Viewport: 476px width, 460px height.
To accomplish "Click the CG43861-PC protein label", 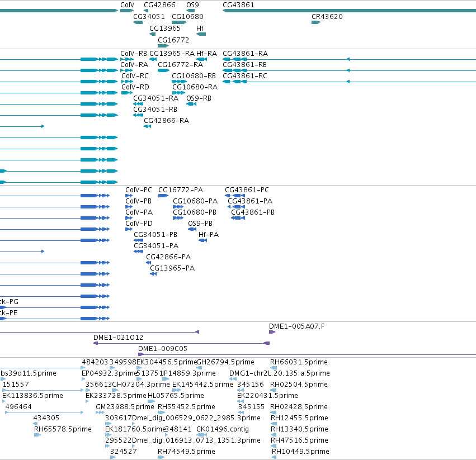I will (247, 190).
